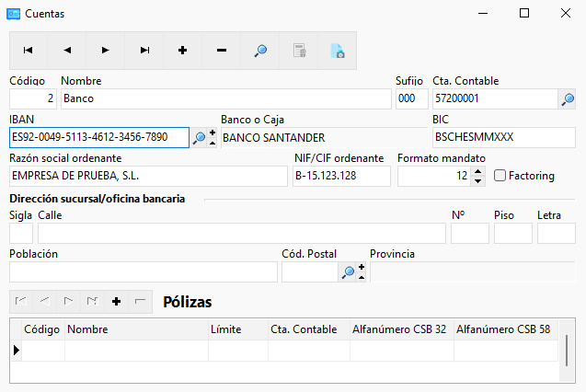
Task: Go to the first account record
Action: [29, 51]
